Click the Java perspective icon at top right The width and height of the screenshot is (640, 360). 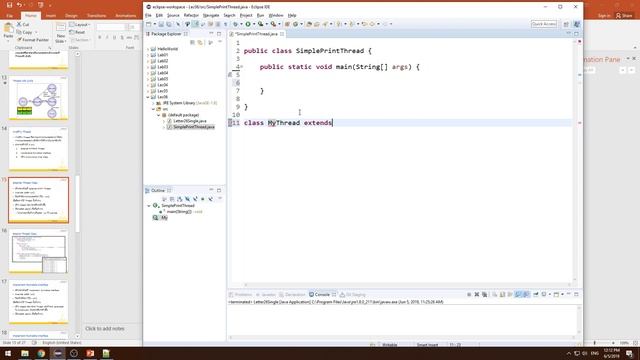576,24
